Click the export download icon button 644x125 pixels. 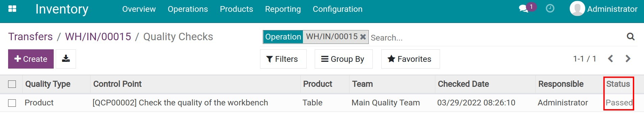[66, 59]
